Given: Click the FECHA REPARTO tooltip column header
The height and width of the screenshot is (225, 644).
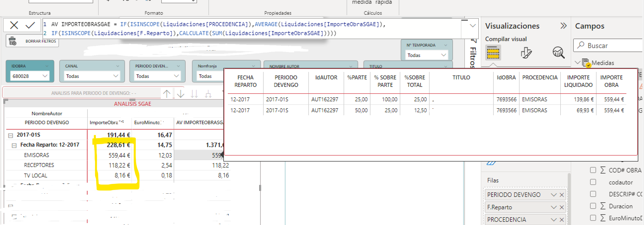Looking at the screenshot, I should [x=245, y=81].
